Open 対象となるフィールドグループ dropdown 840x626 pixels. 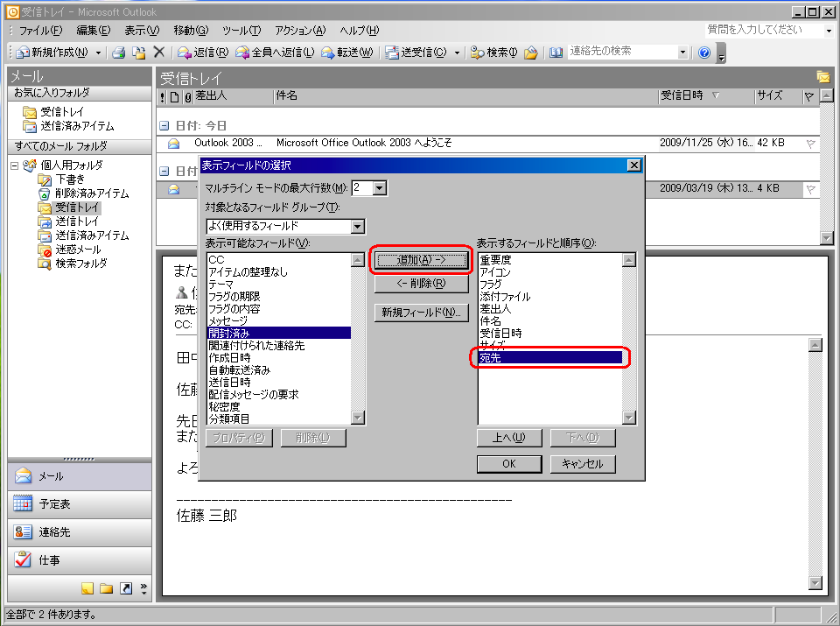tap(357, 227)
